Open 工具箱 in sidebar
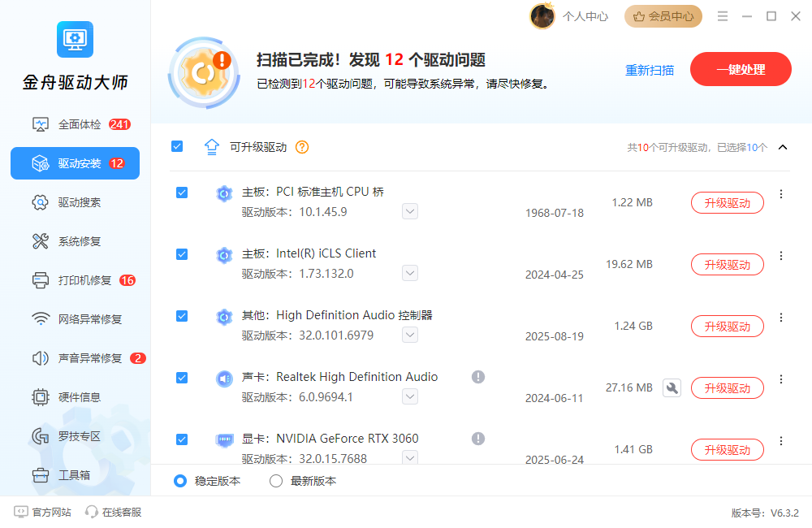 (75, 475)
